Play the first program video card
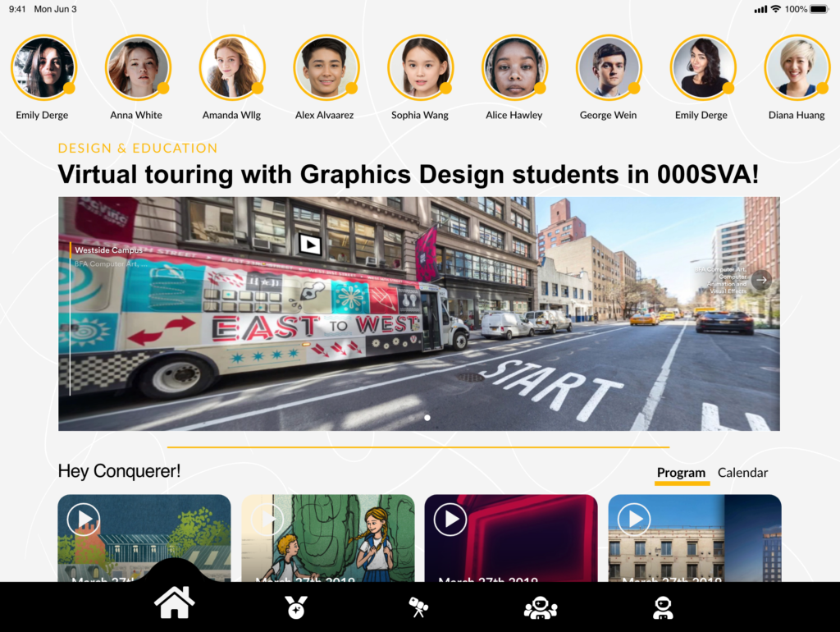This screenshot has height=632, width=840. tap(84, 520)
